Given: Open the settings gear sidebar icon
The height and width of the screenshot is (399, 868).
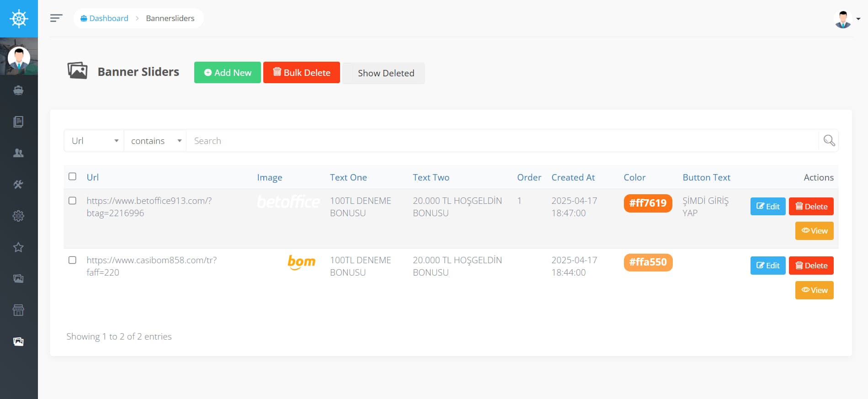Looking at the screenshot, I should click(18, 216).
